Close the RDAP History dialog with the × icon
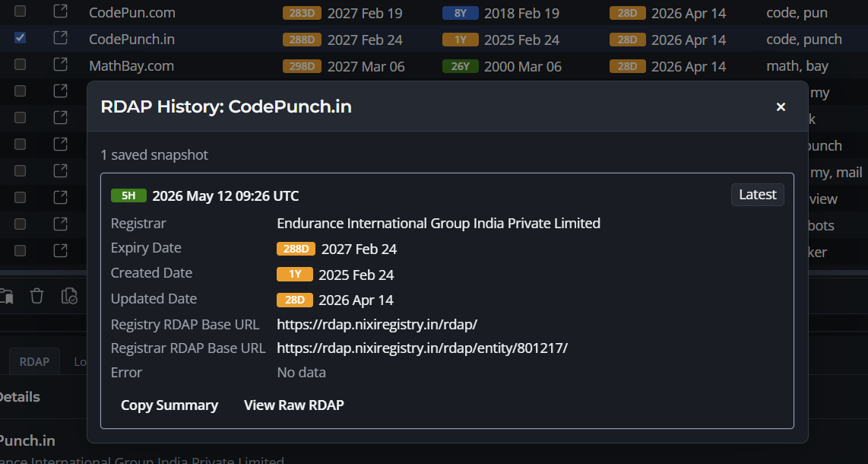Screen dimensions: 868x464 click(x=781, y=106)
